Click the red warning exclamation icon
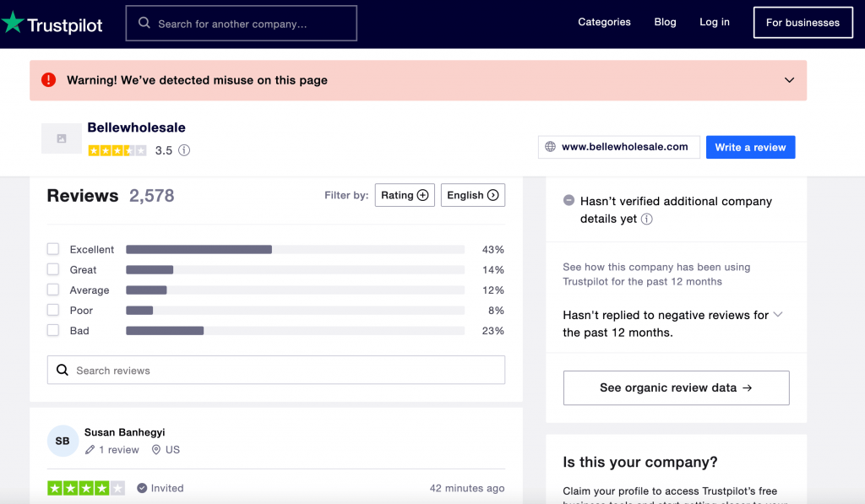The width and height of the screenshot is (865, 504). (x=49, y=80)
